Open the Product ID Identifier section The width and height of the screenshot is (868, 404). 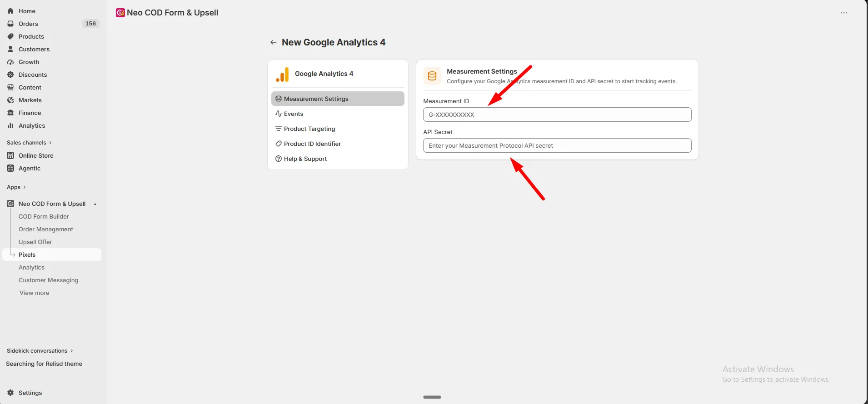[x=338, y=144]
